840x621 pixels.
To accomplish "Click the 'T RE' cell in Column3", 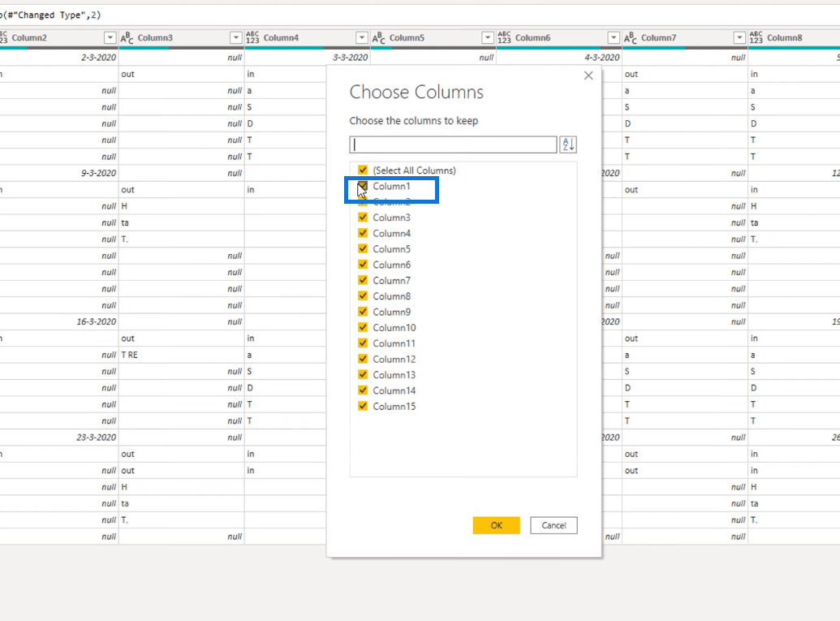I will point(182,355).
